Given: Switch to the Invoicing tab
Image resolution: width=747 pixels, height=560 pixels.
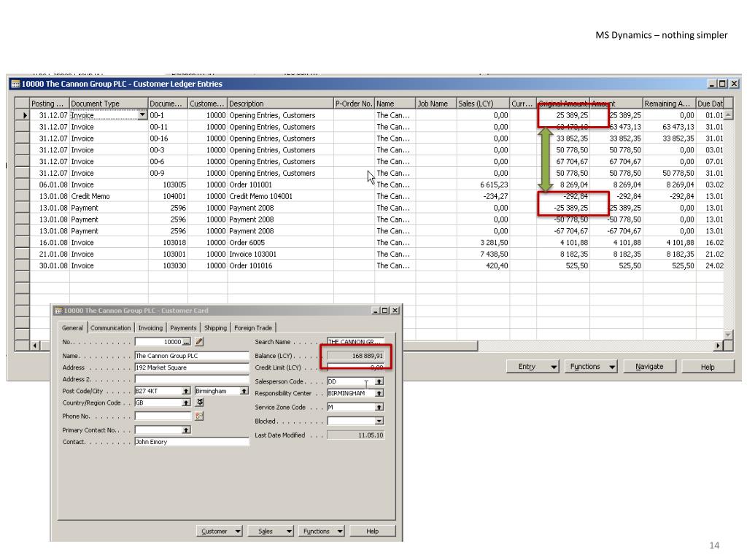Looking at the screenshot, I should coord(150,327).
